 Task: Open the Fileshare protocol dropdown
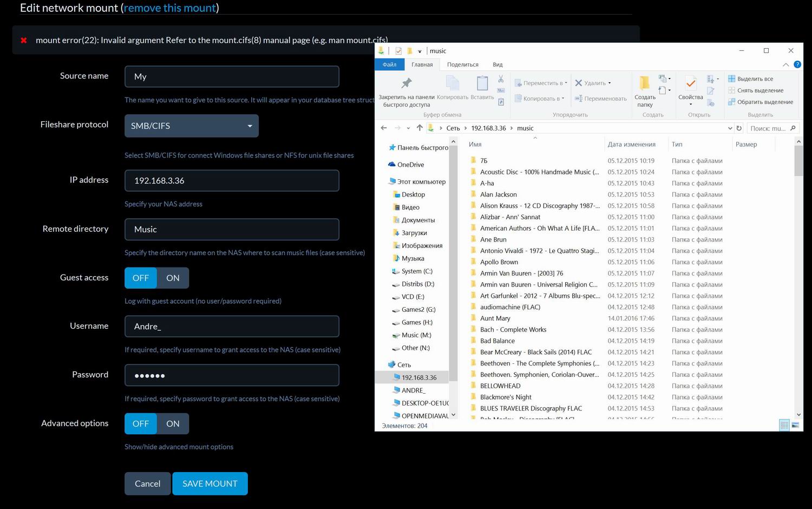(191, 126)
